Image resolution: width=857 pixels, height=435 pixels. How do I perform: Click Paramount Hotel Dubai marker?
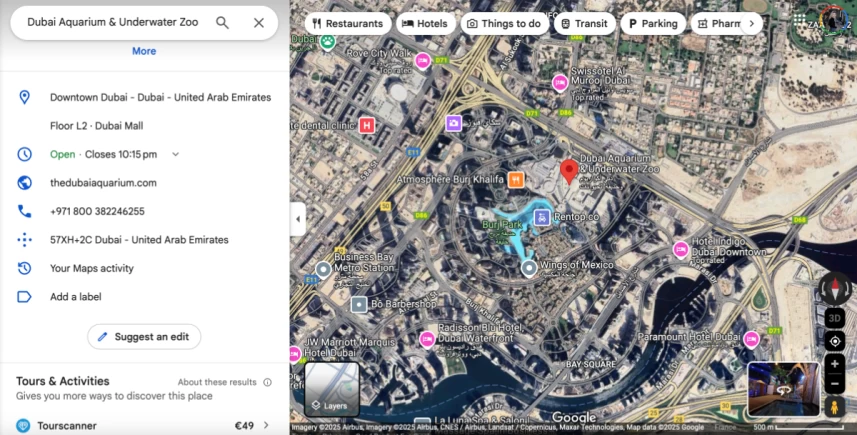pyautogui.click(x=752, y=339)
